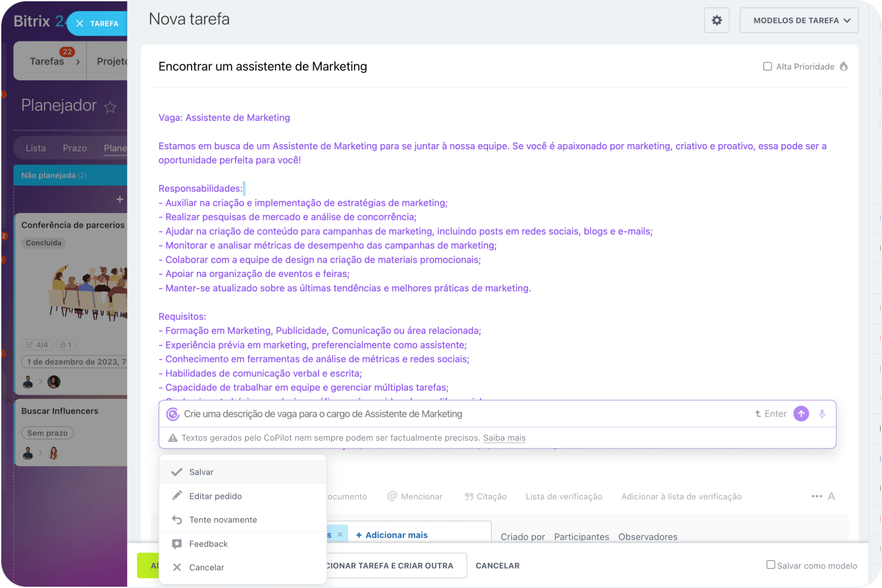
Task: Expand the Modelos de Tarefa dropdown
Action: tap(799, 20)
